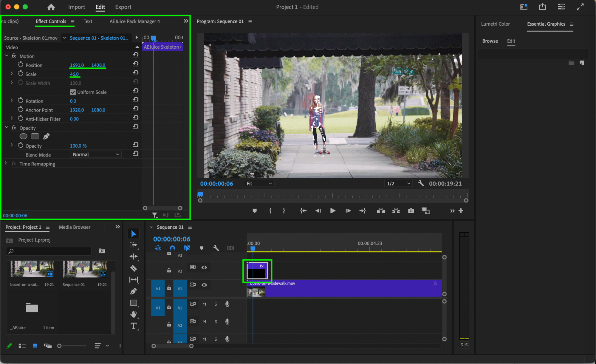Image resolution: width=596 pixels, height=364 pixels.
Task: Select the Razor tool in toolbar
Action: tap(134, 268)
